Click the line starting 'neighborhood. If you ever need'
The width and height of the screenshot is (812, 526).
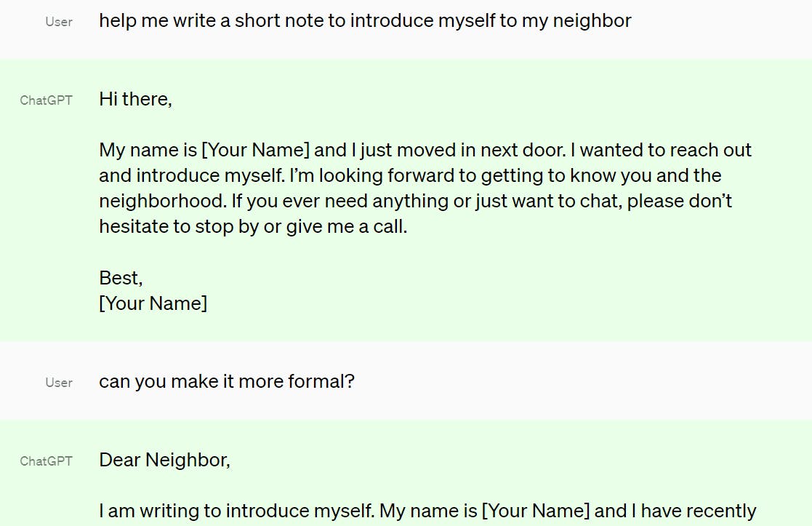(415, 201)
